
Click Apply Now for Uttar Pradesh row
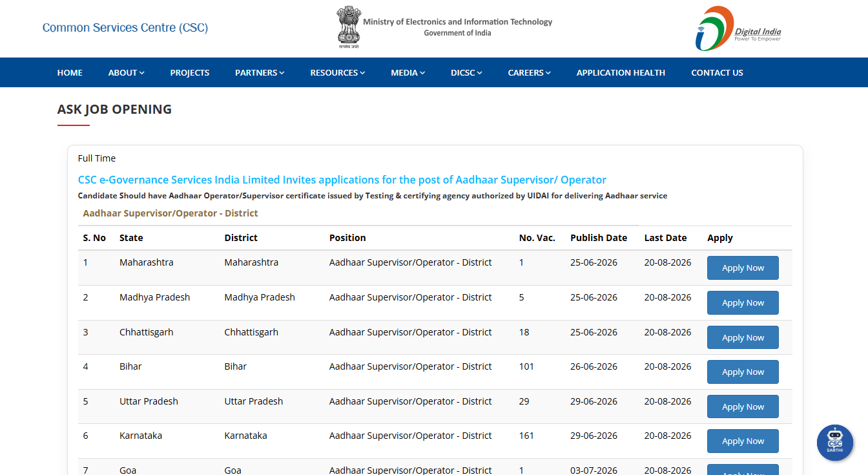[x=743, y=407]
